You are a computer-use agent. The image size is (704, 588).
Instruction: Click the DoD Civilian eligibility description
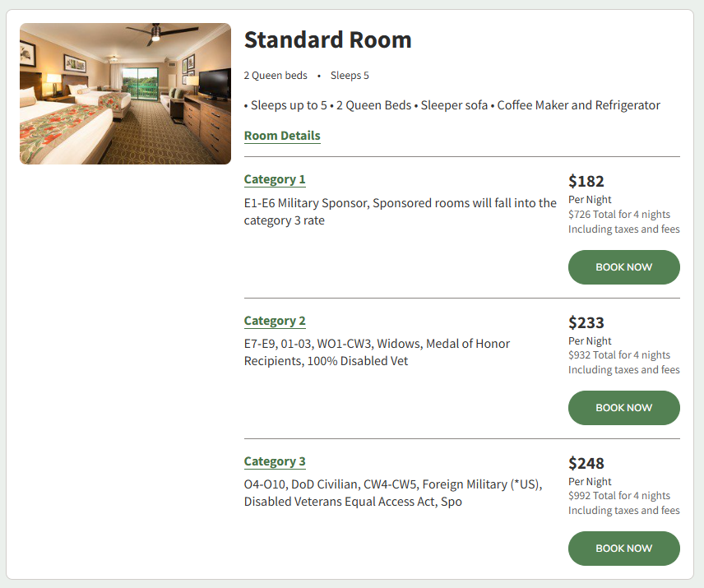pyautogui.click(x=392, y=493)
